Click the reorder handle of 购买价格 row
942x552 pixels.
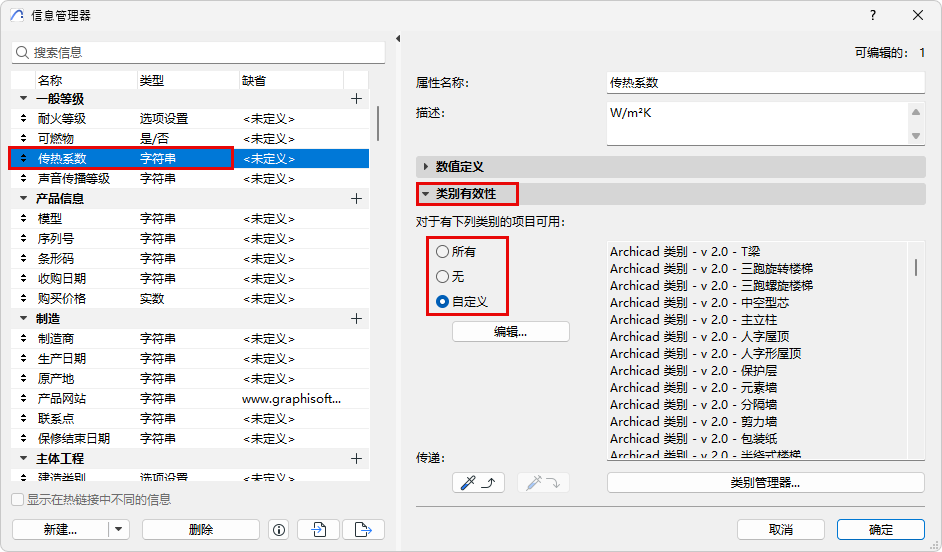[x=23, y=299]
